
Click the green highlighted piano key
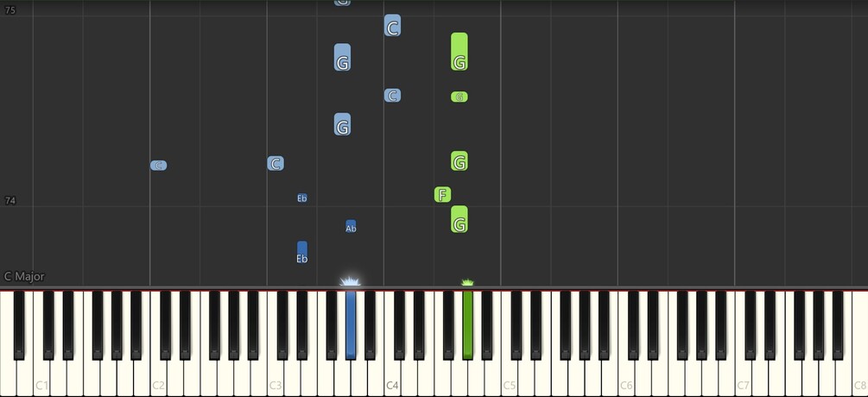coord(468,325)
